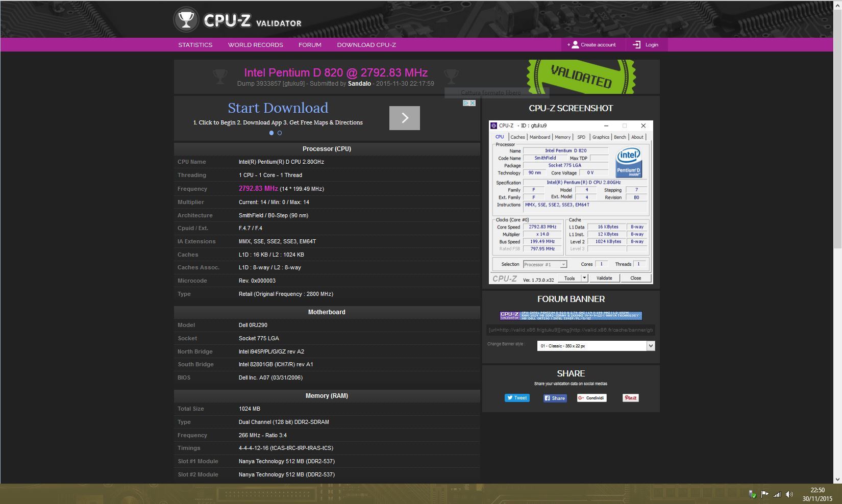Click the South Bridge value Intel 82801GB
Viewport: 842px width, 504px height.
point(276,365)
